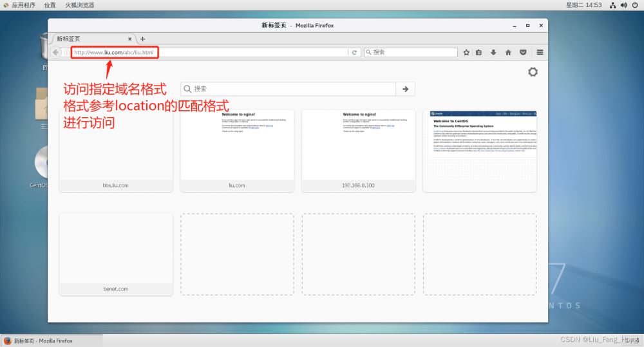
Task: Open the bbs.liu.com tile
Action: click(x=116, y=151)
